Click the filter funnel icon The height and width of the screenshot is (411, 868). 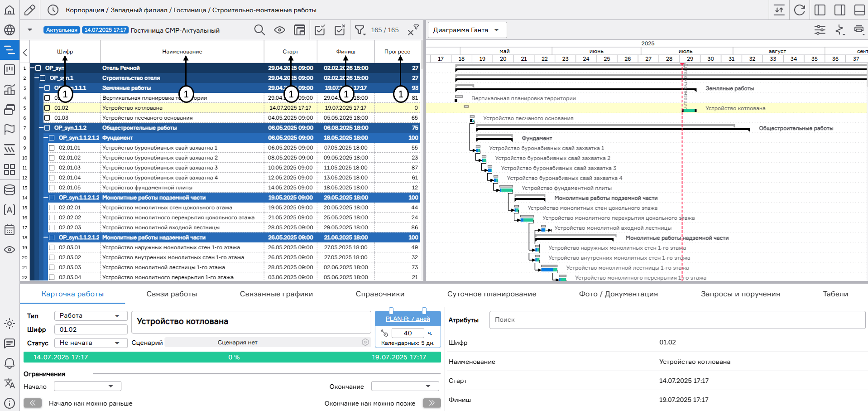(x=360, y=30)
